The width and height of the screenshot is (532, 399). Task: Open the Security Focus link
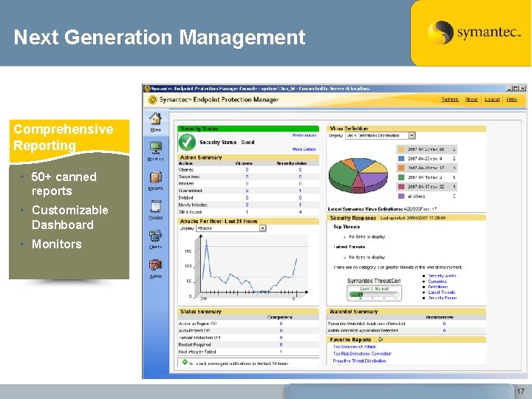point(443,298)
